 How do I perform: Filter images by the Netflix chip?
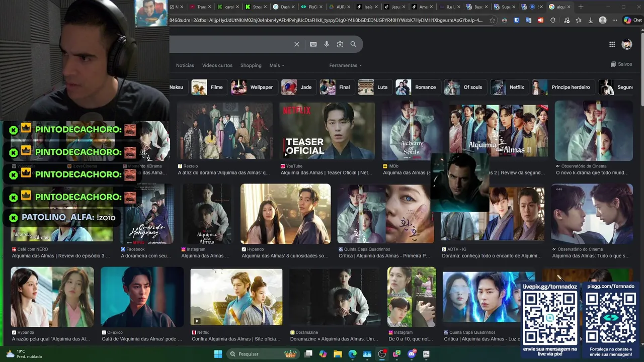pos(509,87)
